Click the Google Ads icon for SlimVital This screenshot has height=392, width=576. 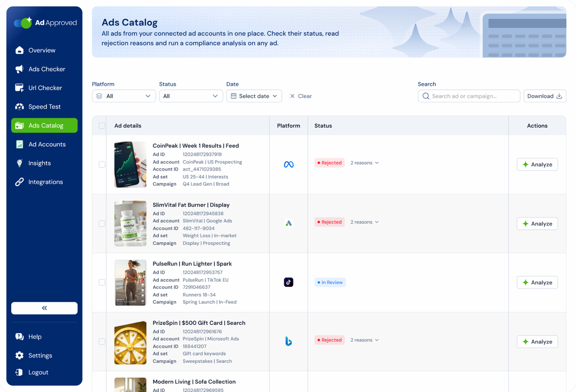coord(288,224)
